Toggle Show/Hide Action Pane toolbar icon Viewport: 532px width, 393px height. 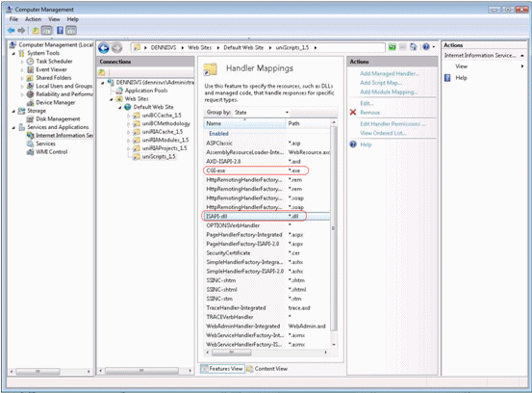click(x=71, y=31)
